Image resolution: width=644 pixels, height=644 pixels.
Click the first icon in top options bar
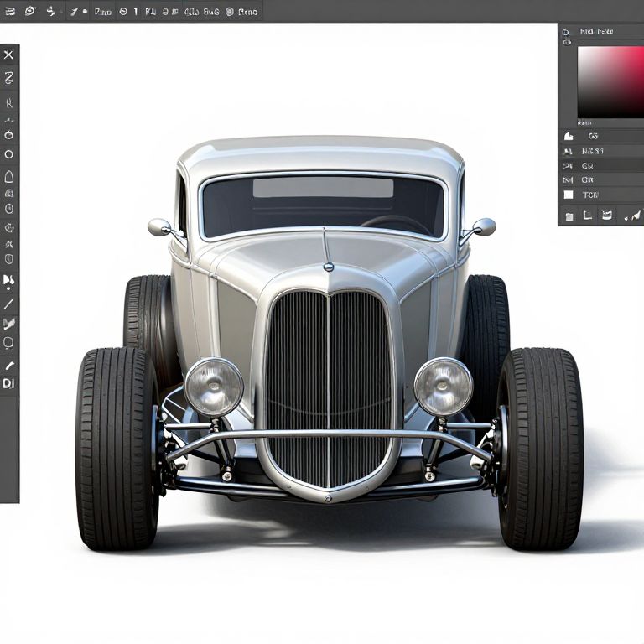point(8,12)
